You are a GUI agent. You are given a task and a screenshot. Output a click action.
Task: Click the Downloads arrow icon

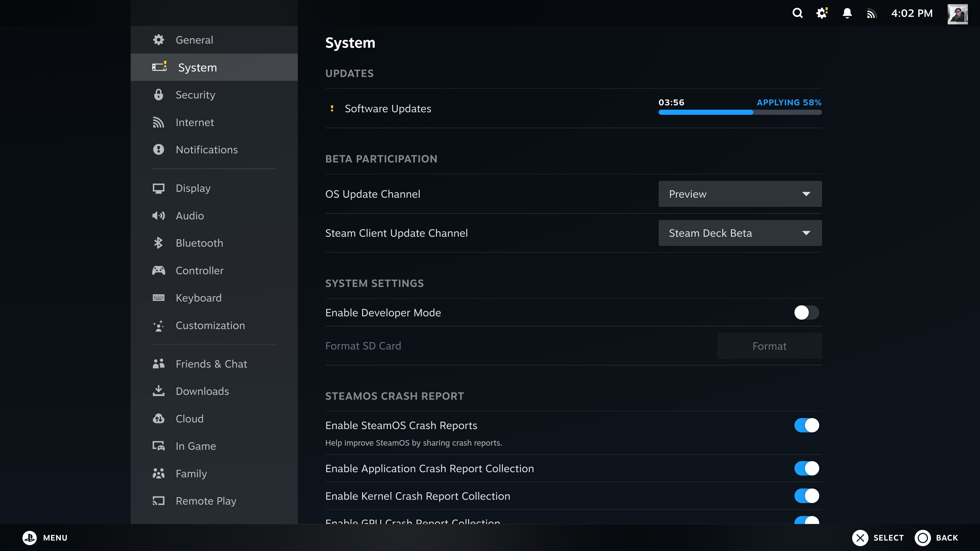click(158, 391)
